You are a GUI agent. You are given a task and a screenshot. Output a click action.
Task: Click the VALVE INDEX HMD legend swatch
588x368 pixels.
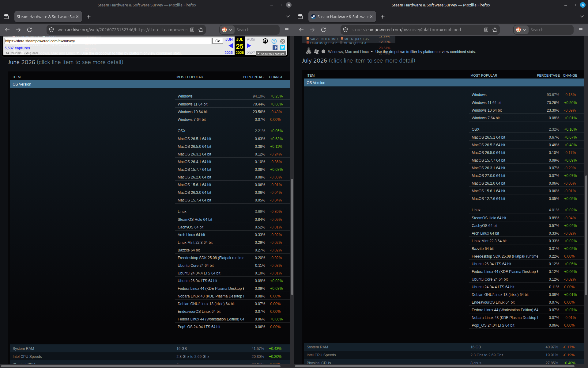pos(308,39)
